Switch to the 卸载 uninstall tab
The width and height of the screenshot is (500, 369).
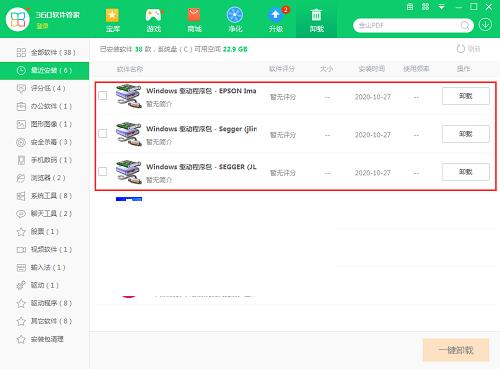point(316,20)
